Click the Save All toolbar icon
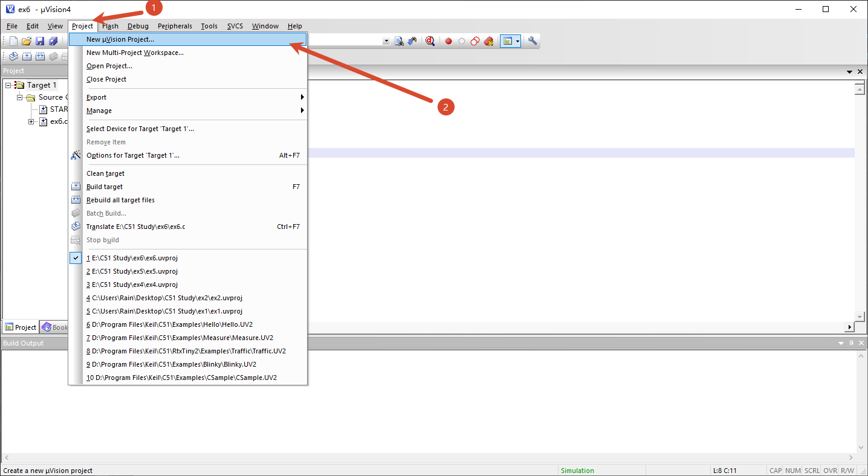Screen dimensions: 868x476 [53, 41]
